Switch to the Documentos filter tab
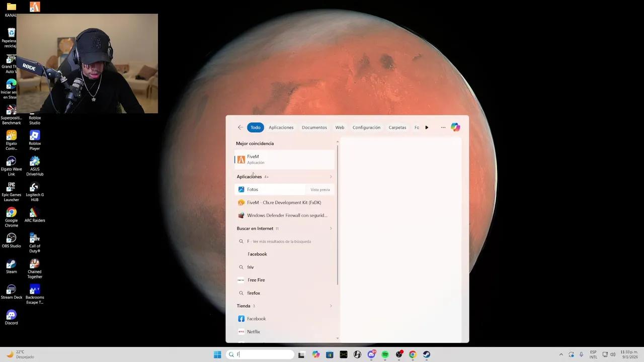Image resolution: width=644 pixels, height=362 pixels. pyautogui.click(x=314, y=127)
